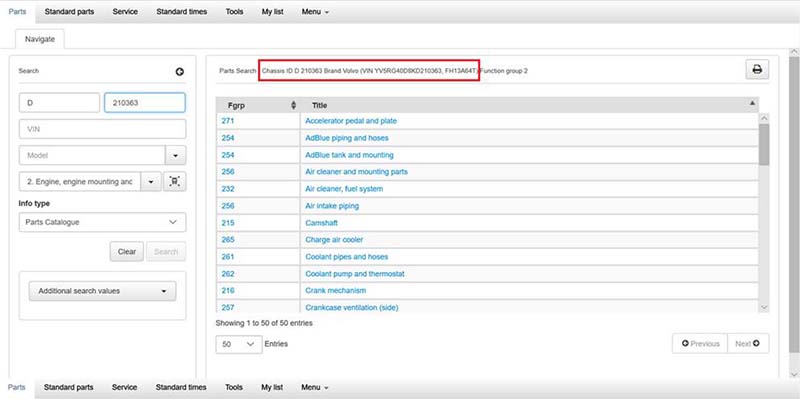
Task: Click the function group image selector icon
Action: tap(174, 182)
